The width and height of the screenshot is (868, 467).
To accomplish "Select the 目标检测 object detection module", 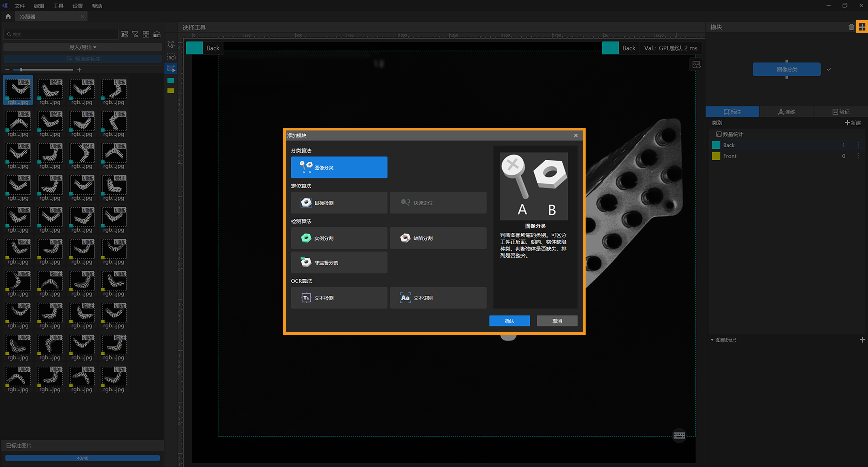I will tap(339, 203).
